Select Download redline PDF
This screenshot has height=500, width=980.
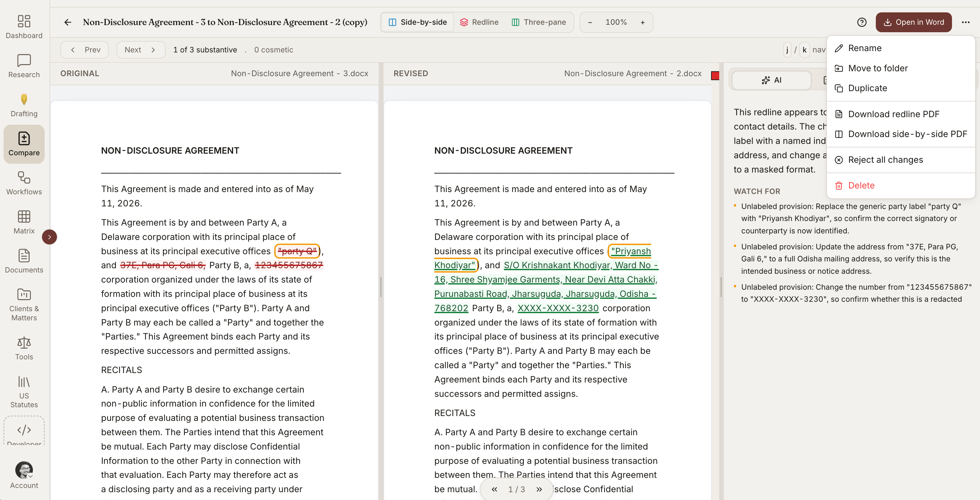[x=901, y=114]
